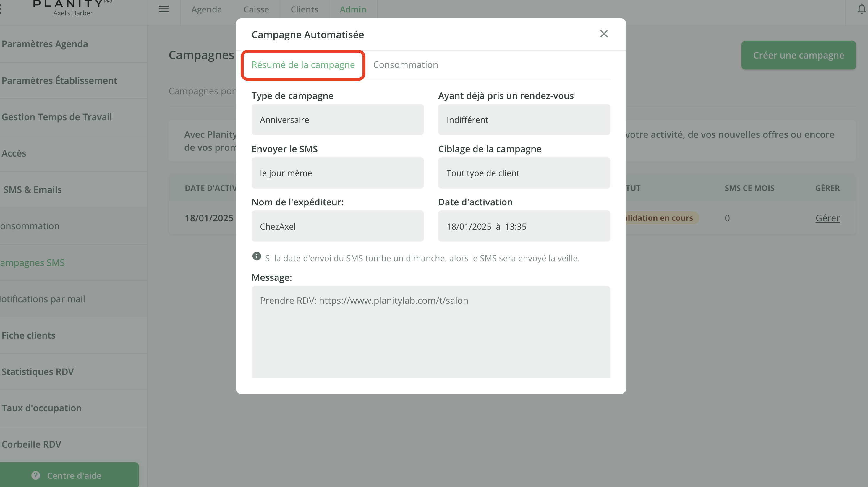The height and width of the screenshot is (487, 868).
Task: Open the Agenda menu
Action: 206,9
